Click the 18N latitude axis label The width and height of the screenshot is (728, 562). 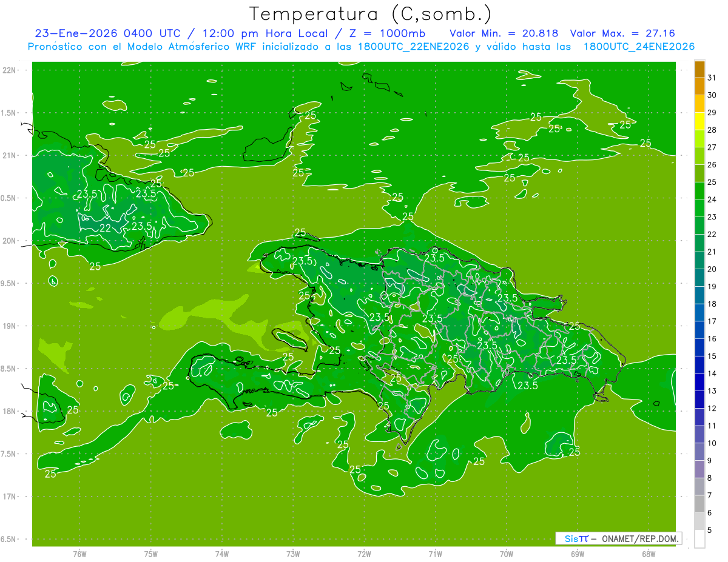(10, 412)
